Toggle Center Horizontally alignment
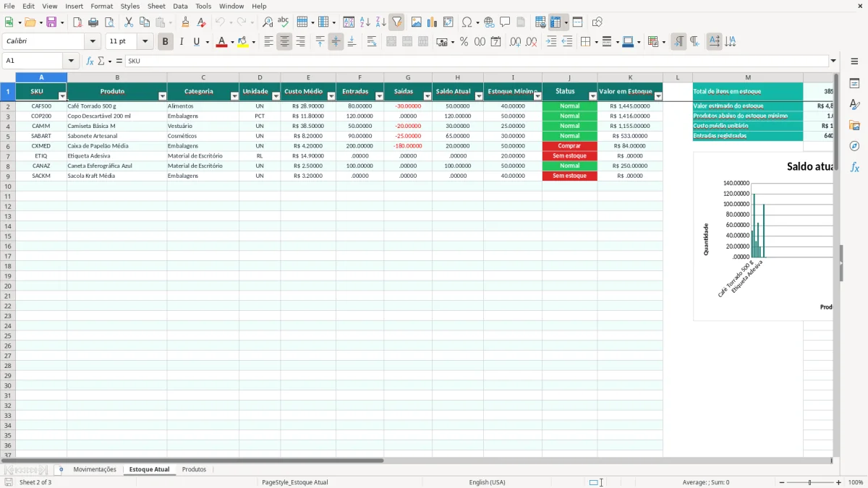The width and height of the screenshot is (868, 488). [x=284, y=42]
